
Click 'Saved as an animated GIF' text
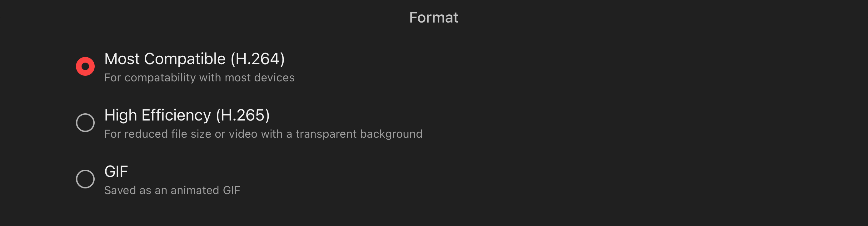[x=172, y=190]
